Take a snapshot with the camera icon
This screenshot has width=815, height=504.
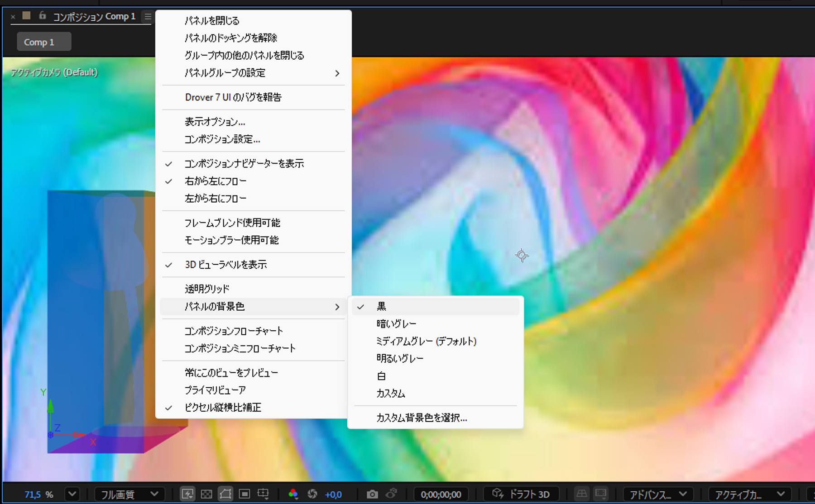click(372, 494)
